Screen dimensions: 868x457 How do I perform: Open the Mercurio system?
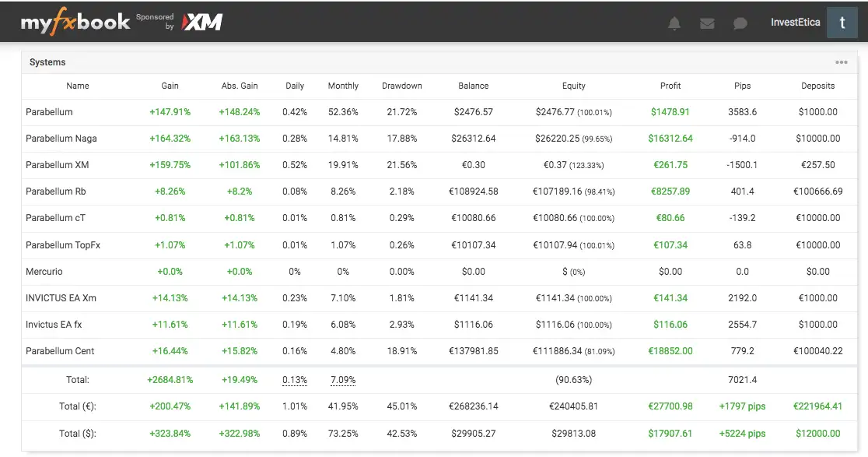pyautogui.click(x=44, y=272)
